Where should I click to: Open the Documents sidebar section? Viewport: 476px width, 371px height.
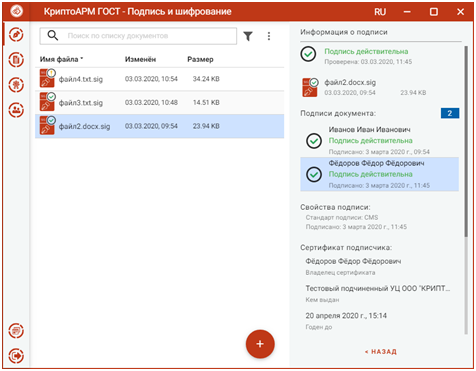coord(16,60)
